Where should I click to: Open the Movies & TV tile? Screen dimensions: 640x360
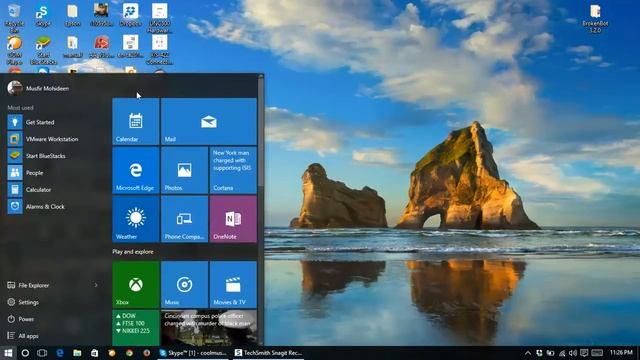[233, 284]
